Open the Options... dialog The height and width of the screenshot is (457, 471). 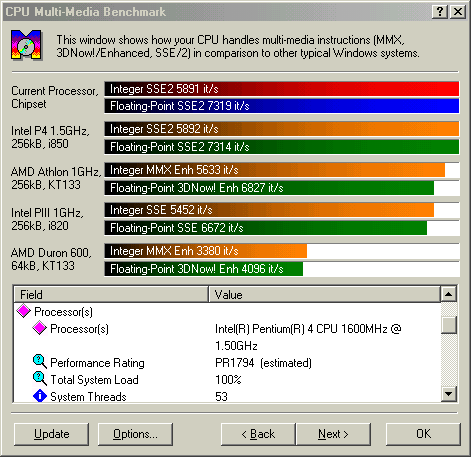(135, 434)
